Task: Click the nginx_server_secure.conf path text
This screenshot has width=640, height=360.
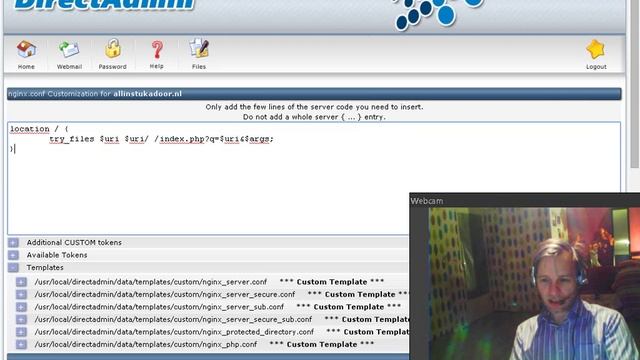Action: point(164,294)
